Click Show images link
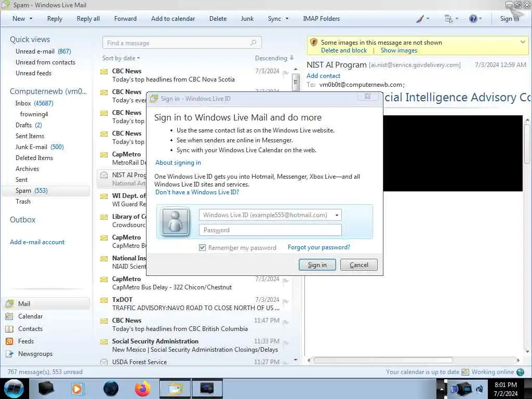Viewport: 532px width, 399px height. [x=399, y=50]
